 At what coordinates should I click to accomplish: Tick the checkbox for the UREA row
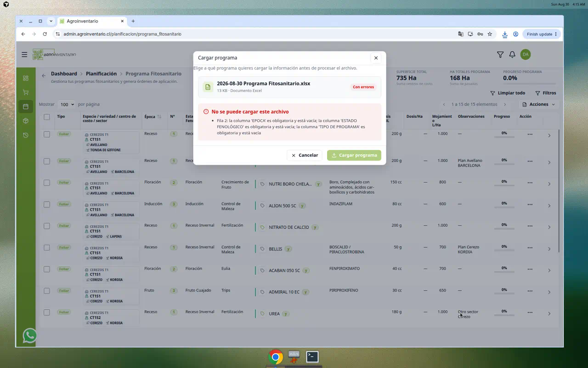point(47,312)
